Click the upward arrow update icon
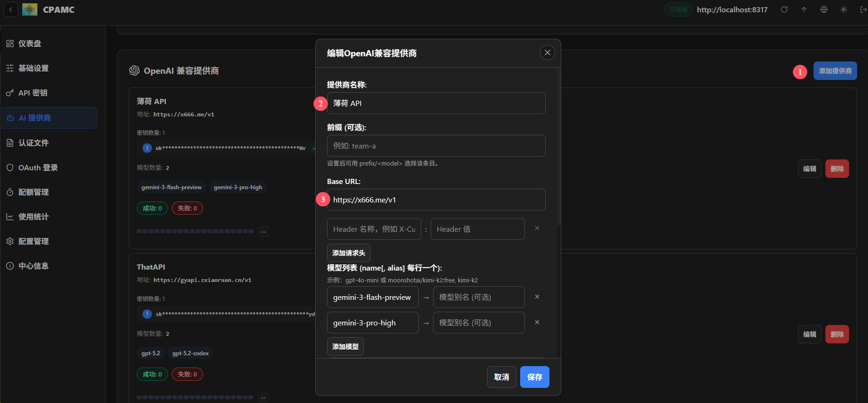Image resolution: width=868 pixels, height=403 pixels. pyautogui.click(x=804, y=9)
